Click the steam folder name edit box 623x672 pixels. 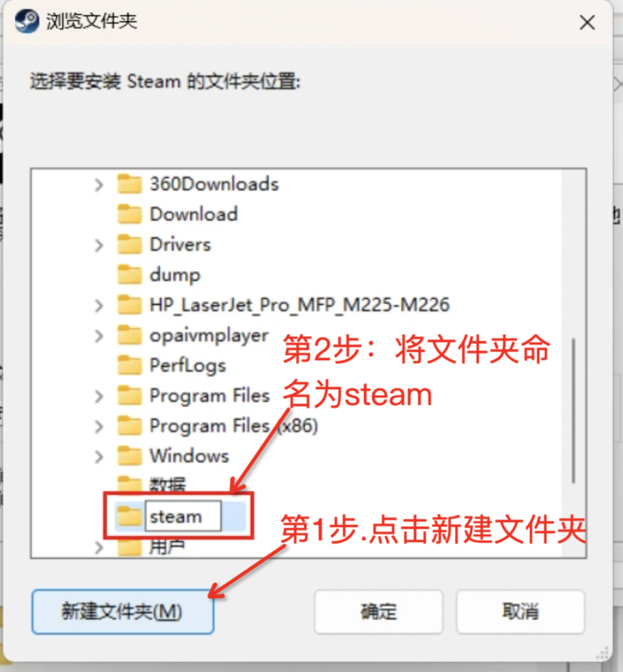tap(183, 516)
